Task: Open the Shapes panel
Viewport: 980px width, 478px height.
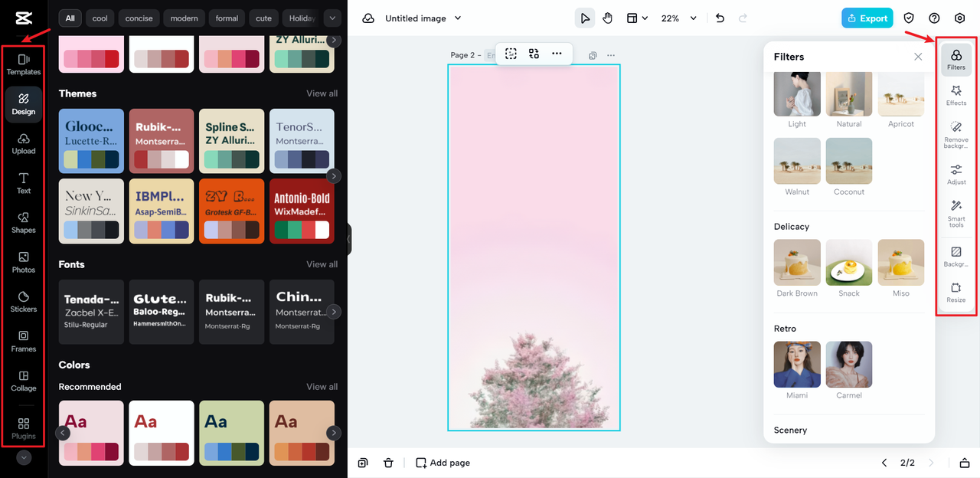Action: [x=23, y=223]
